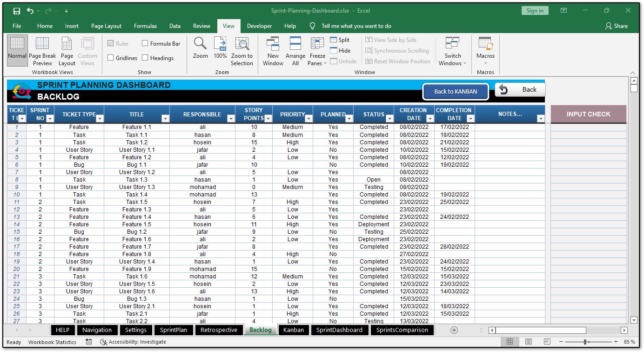The image size is (644, 352).
Task: Open the Zoom dialog magnifier
Action: click(201, 47)
